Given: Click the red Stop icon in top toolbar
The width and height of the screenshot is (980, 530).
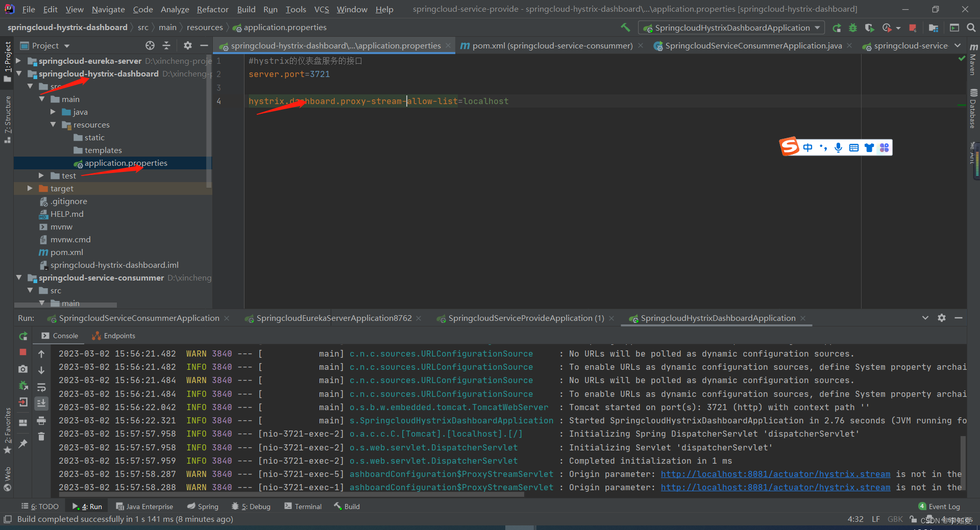Looking at the screenshot, I should tap(913, 28).
